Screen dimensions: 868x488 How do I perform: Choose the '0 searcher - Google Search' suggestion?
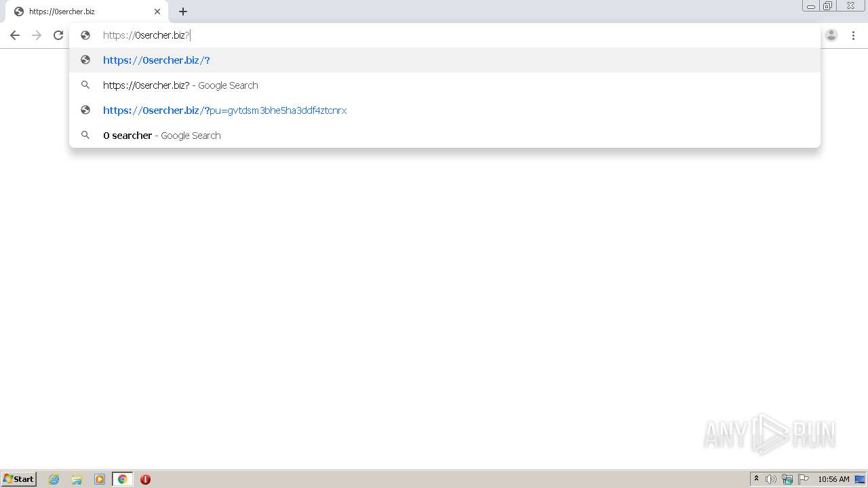pyautogui.click(x=445, y=136)
